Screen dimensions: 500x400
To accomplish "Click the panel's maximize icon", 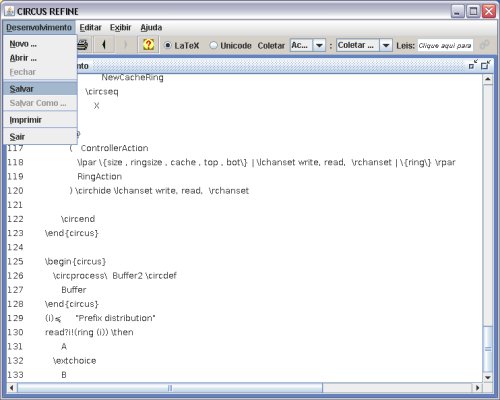I will coord(486,65).
